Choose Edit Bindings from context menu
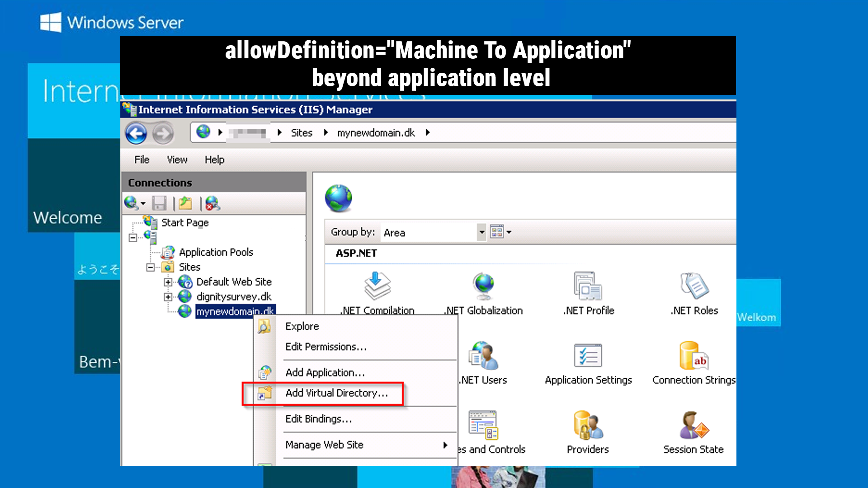 click(356, 419)
